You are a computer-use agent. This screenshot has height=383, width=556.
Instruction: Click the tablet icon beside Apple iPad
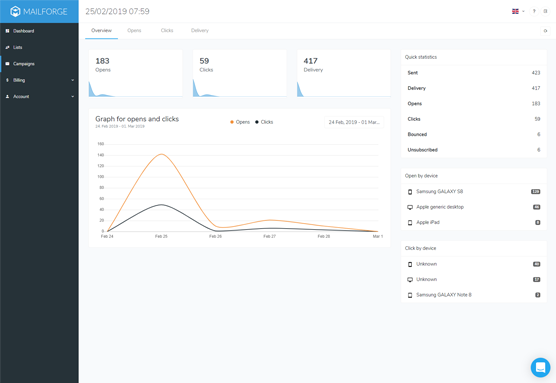(410, 223)
